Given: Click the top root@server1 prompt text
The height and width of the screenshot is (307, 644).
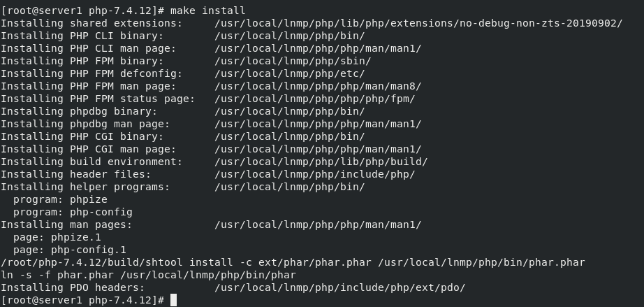Looking at the screenshot, I should click(x=82, y=10).
